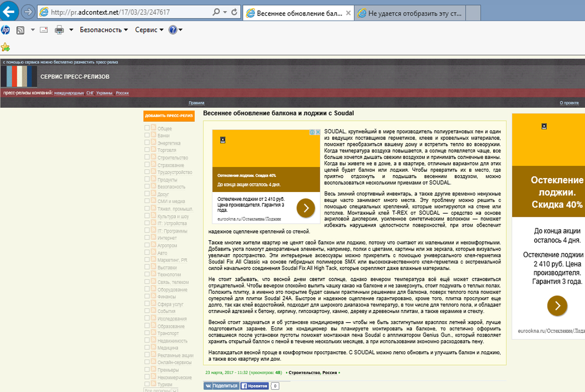Check the Досуг category checkbox
This screenshot has height=392, width=585.
coord(147,194)
